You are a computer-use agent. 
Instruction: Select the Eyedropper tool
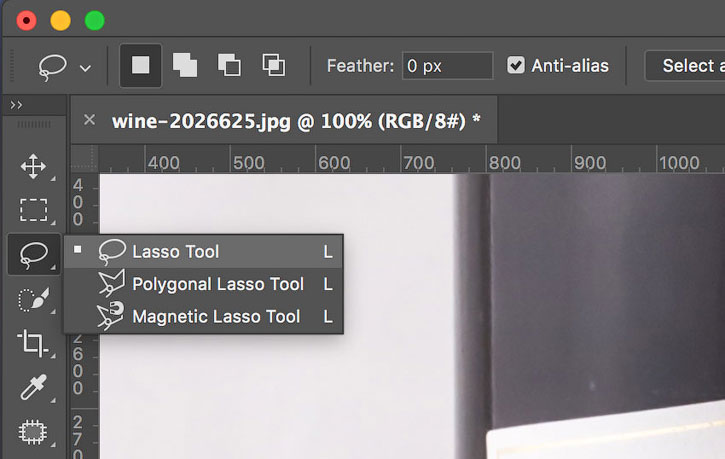[x=33, y=387]
